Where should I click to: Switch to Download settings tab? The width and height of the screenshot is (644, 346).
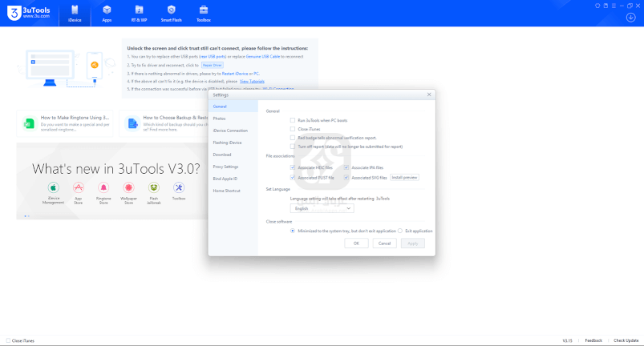pos(233,155)
